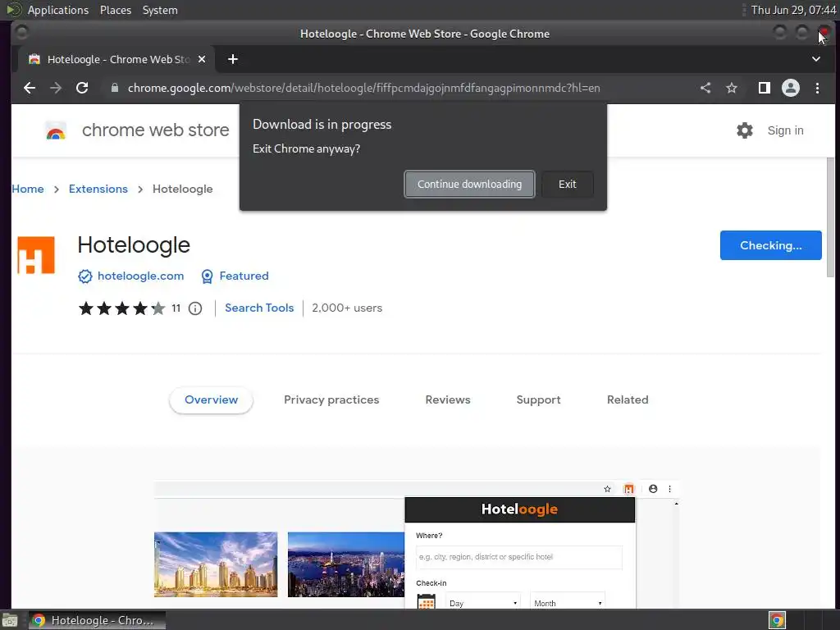Click the Hoteloogle breadcrumb text
This screenshot has width=840, height=630.
[183, 189]
